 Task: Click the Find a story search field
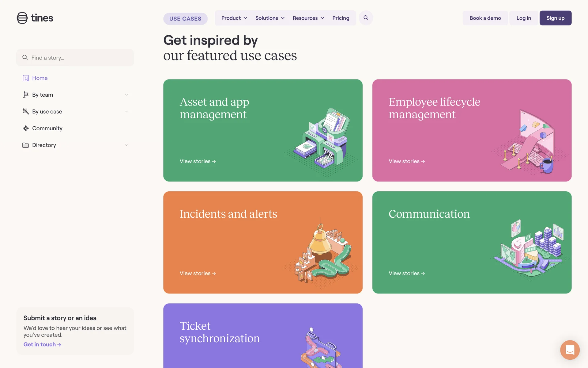[x=75, y=58]
